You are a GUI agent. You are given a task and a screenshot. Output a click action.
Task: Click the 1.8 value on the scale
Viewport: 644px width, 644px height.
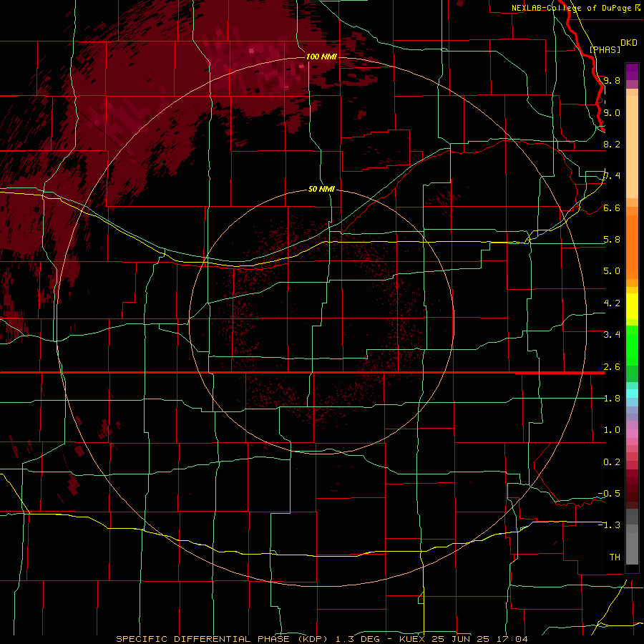click(x=612, y=399)
